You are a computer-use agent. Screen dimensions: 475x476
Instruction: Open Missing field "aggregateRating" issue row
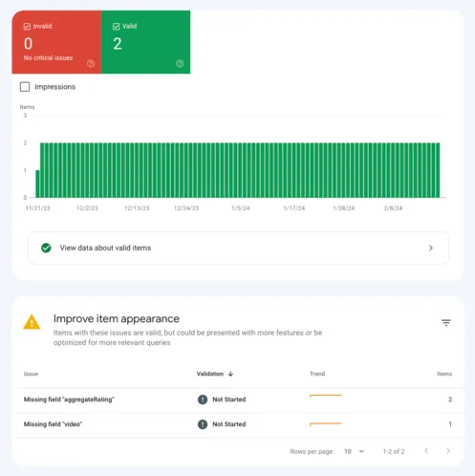[238, 400]
